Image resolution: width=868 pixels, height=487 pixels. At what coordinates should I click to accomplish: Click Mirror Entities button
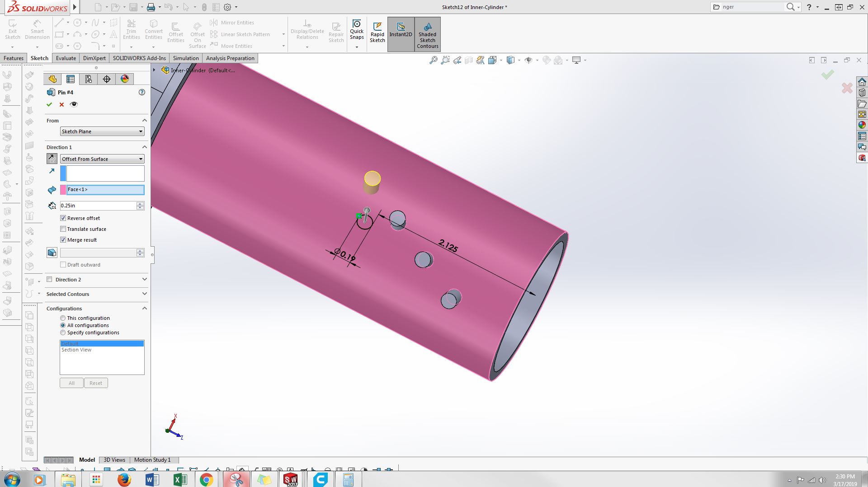click(x=232, y=23)
